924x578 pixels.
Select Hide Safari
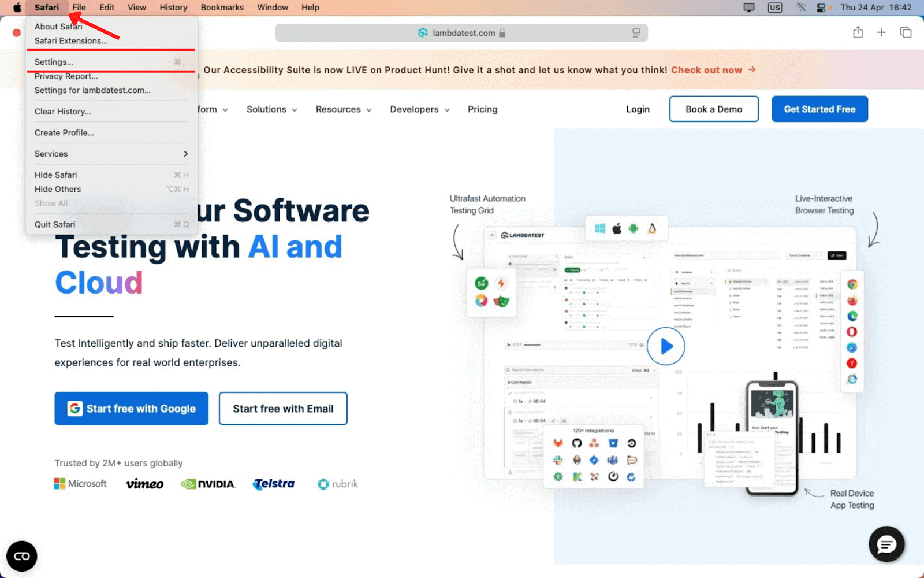click(111, 175)
